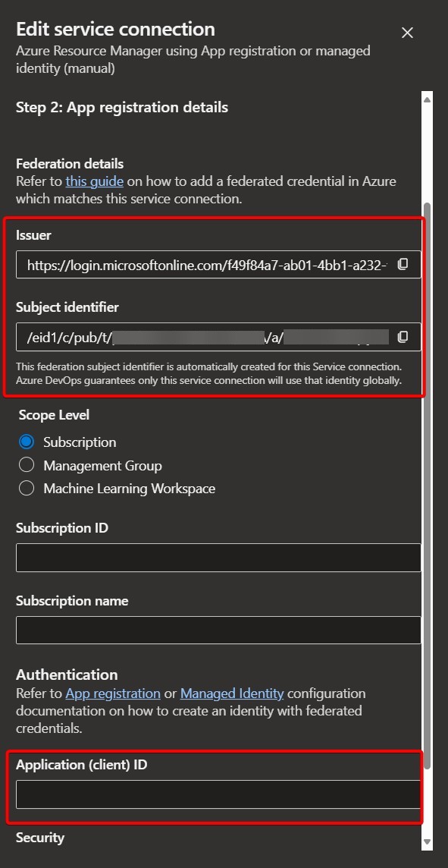The height and width of the screenshot is (868, 448).
Task: Click the 'Edit service connection' title
Action: pos(115,29)
